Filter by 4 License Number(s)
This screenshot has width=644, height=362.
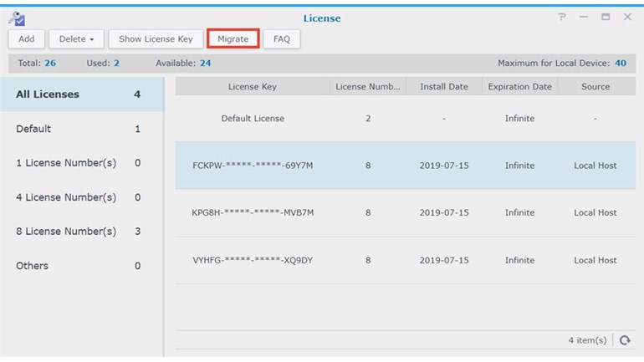82,197
